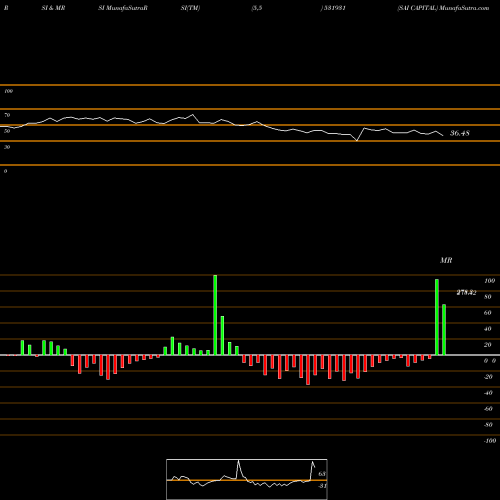
Task: Click the RSI axis label 50
Action: coord(7,131)
